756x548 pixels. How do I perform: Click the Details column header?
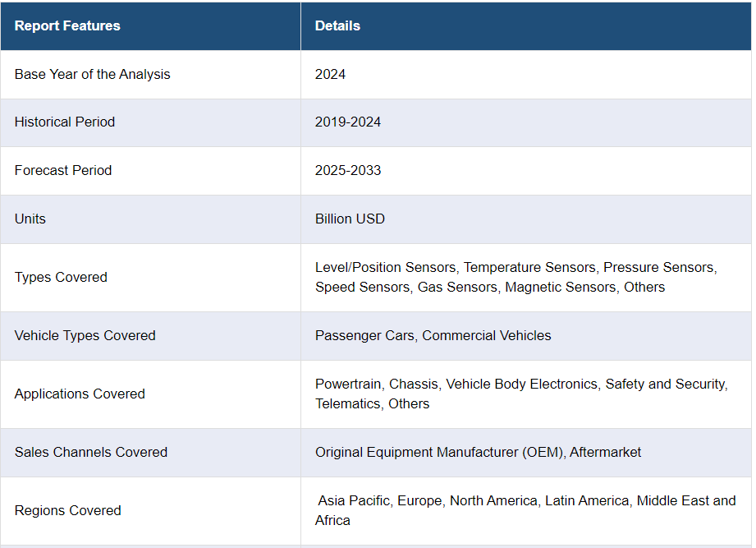click(337, 25)
